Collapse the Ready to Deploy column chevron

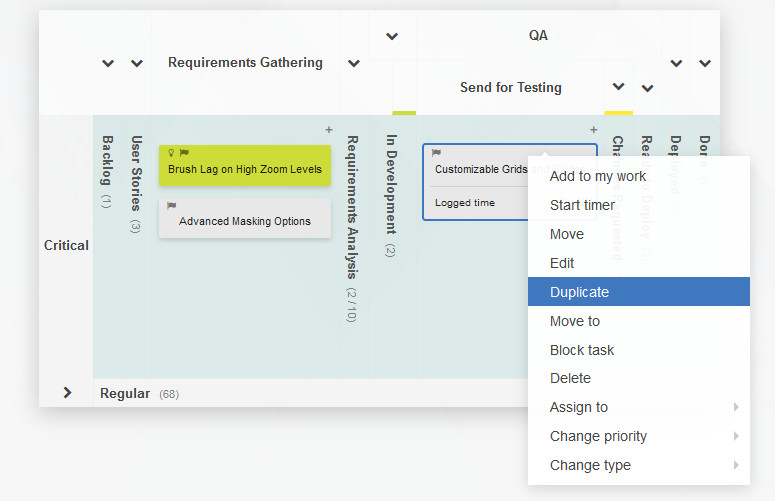pyautogui.click(x=647, y=88)
